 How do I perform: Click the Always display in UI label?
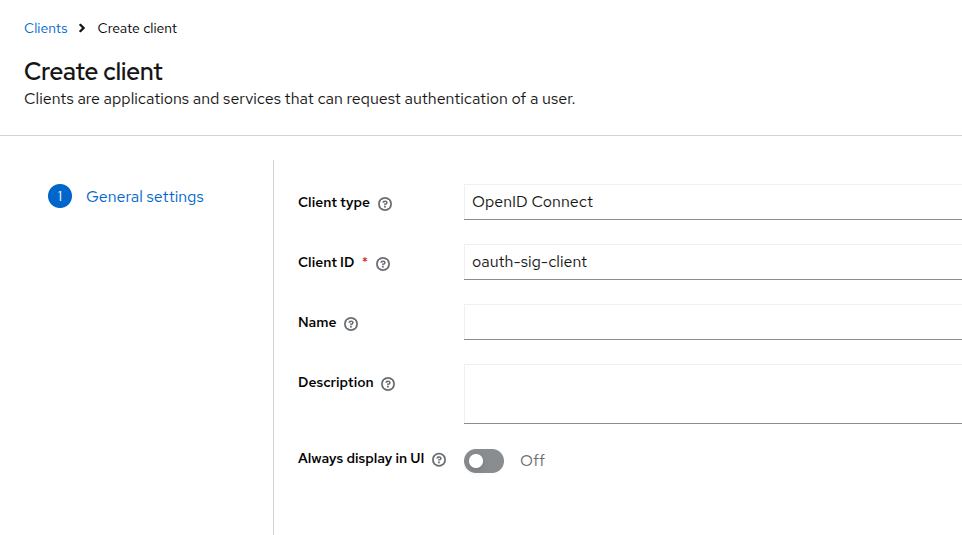(x=361, y=458)
